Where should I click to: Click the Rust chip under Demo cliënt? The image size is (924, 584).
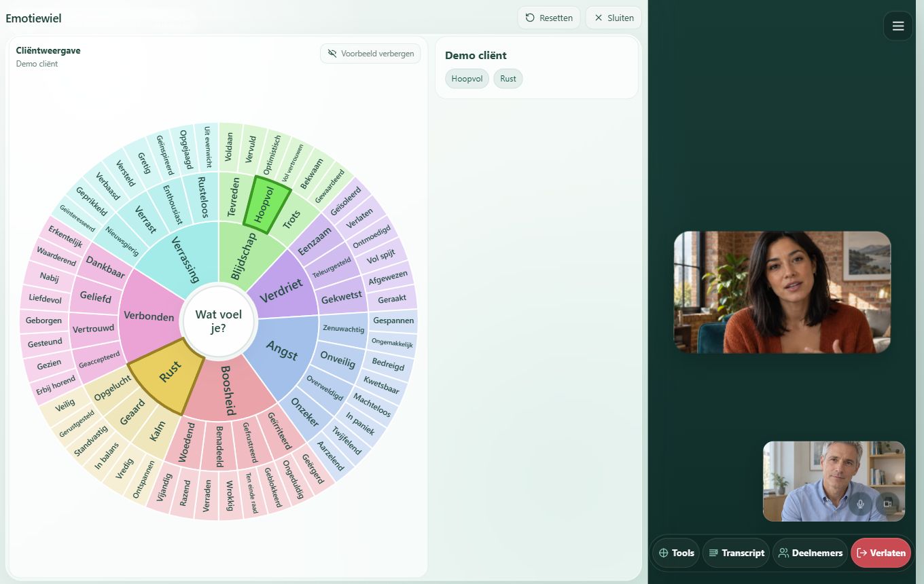[508, 79]
